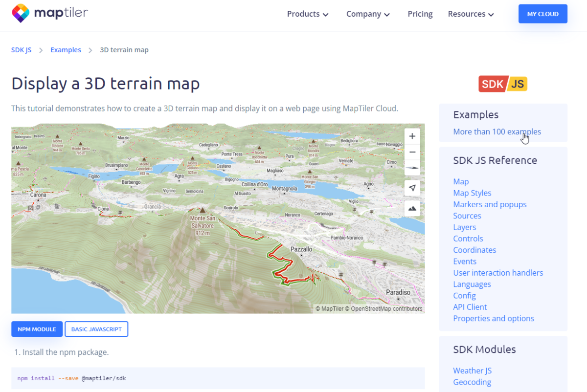Open the Map Styles reference link
The image size is (587, 392).
click(472, 193)
